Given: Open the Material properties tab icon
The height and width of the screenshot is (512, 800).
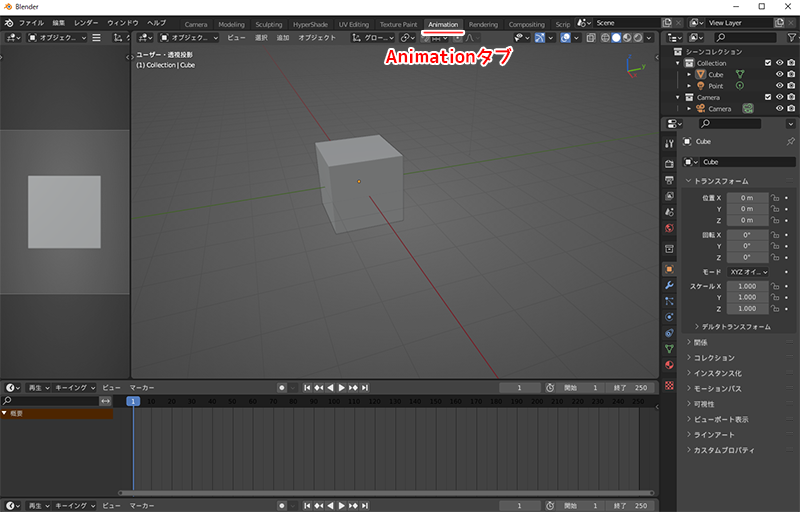Looking at the screenshot, I should tap(669, 365).
